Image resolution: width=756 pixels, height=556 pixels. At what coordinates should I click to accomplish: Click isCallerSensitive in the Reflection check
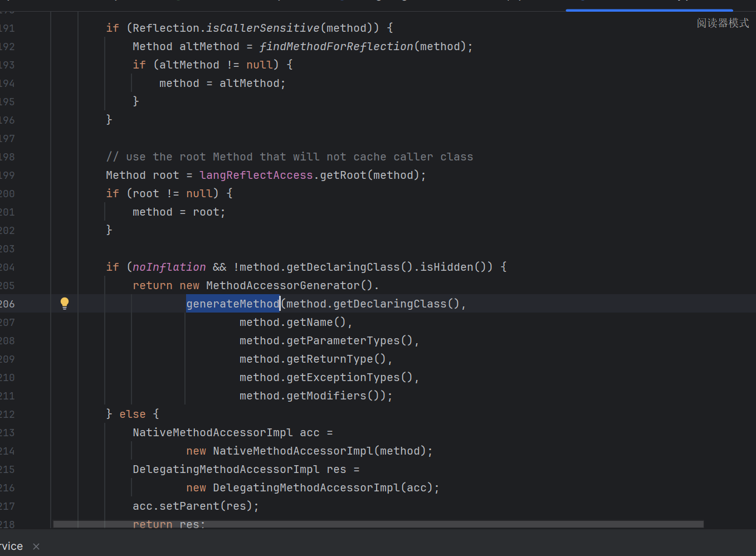(263, 28)
